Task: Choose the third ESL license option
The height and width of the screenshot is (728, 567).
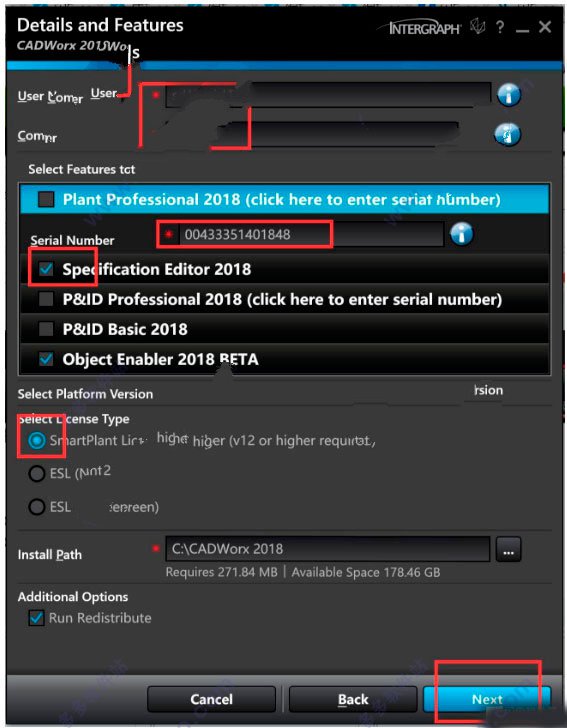Action: [37, 507]
